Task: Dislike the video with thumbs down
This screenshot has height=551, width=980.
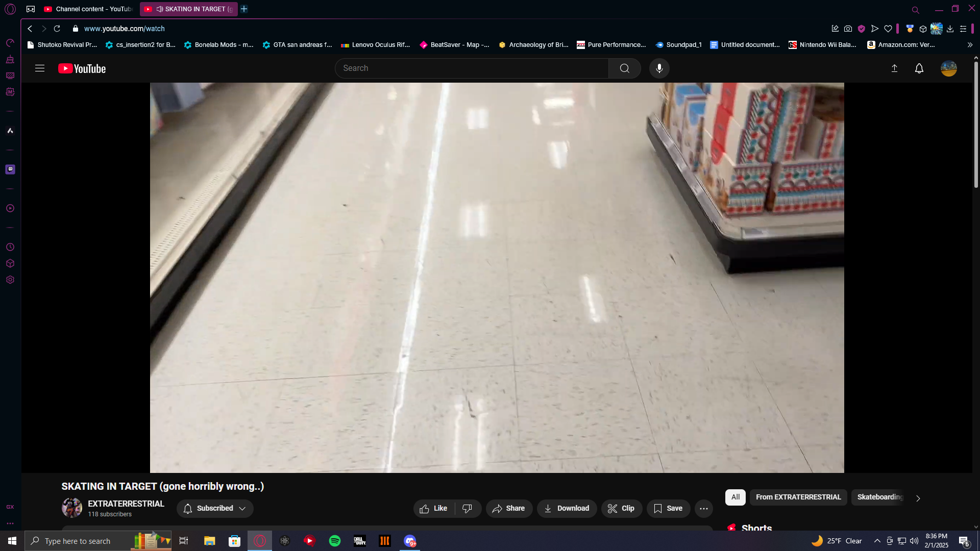Action: pos(467,508)
